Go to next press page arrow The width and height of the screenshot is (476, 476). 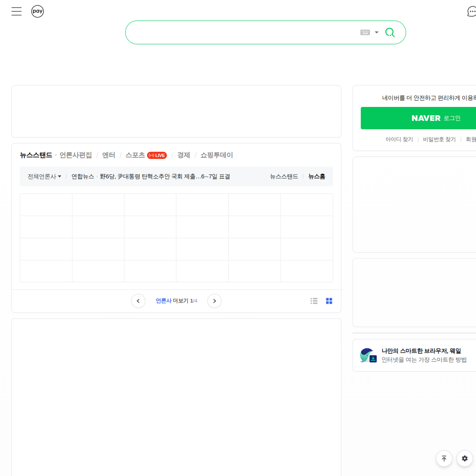pyautogui.click(x=214, y=301)
